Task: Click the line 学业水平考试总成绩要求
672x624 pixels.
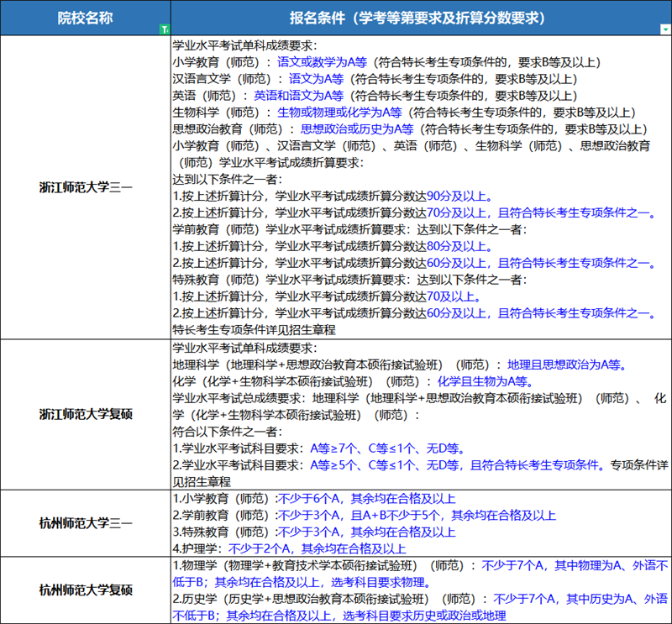Action: [420, 406]
